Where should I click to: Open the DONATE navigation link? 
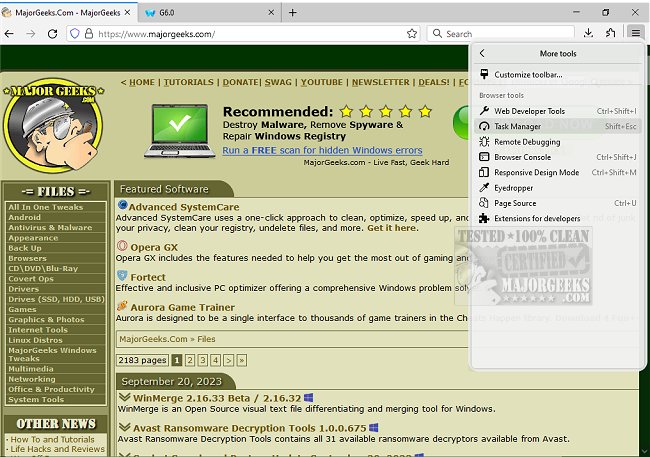(241, 82)
